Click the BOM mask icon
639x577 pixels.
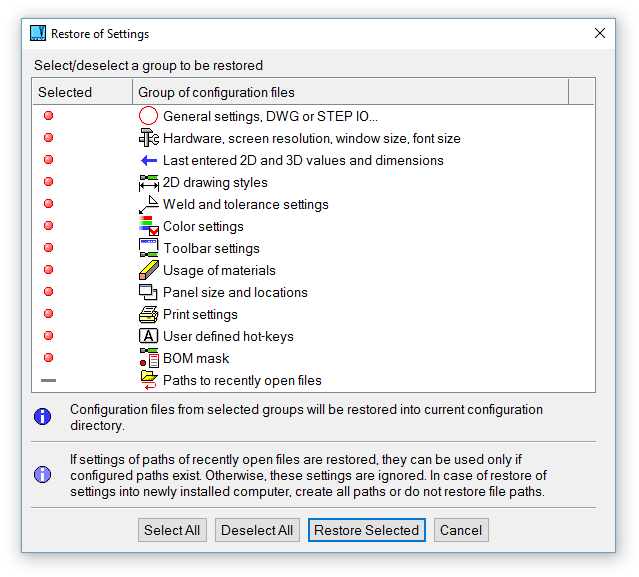click(x=148, y=358)
